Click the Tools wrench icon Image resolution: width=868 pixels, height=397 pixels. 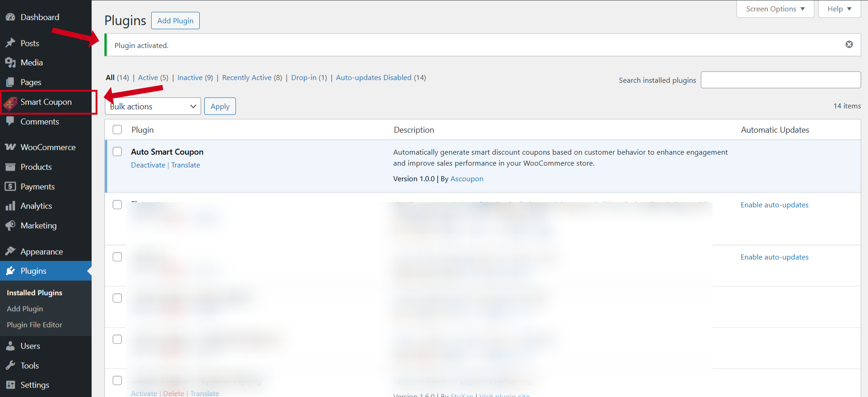[10, 365]
